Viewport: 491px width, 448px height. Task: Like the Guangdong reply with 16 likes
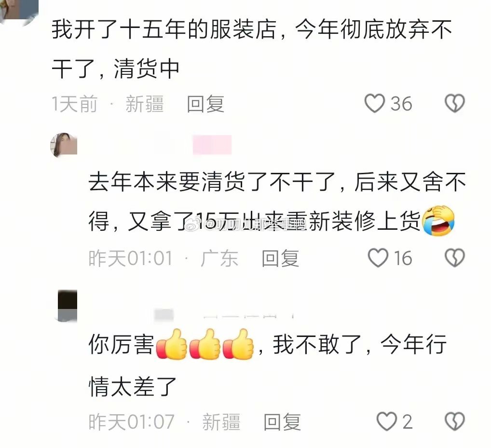coord(378,258)
